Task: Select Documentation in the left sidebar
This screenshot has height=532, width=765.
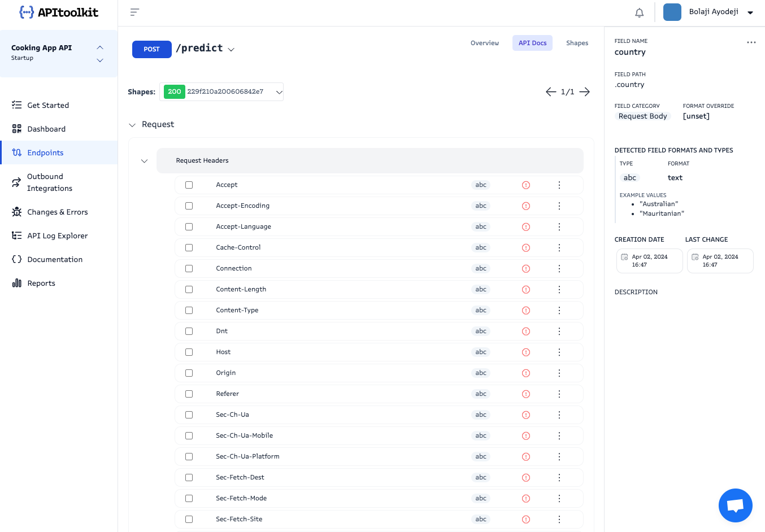Action: pos(55,259)
